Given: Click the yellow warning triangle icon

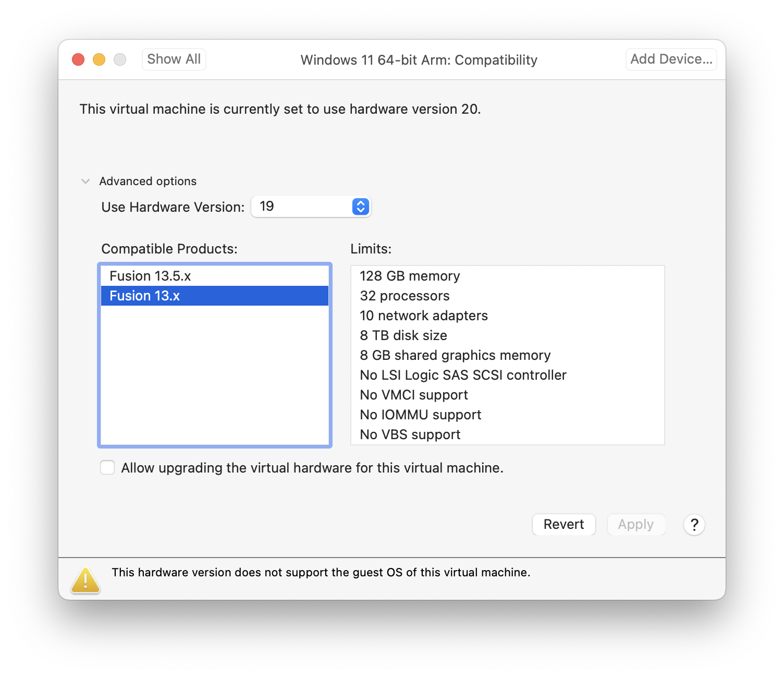Looking at the screenshot, I should pos(85,580).
